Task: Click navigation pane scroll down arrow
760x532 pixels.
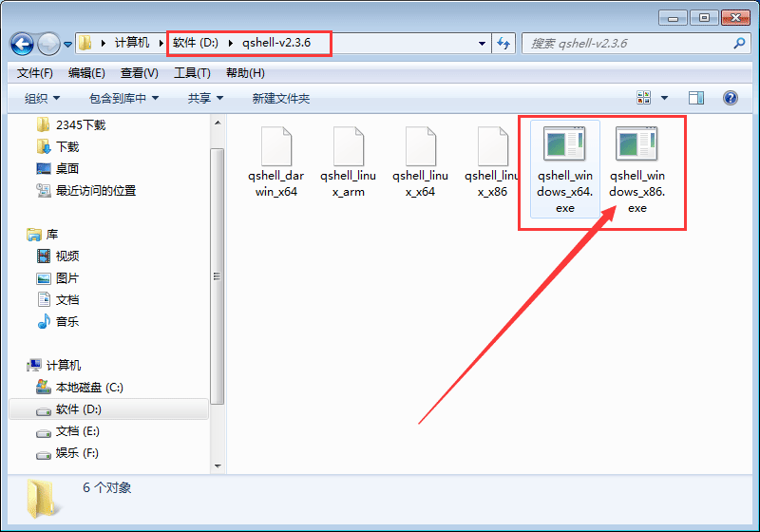Action: tap(218, 466)
